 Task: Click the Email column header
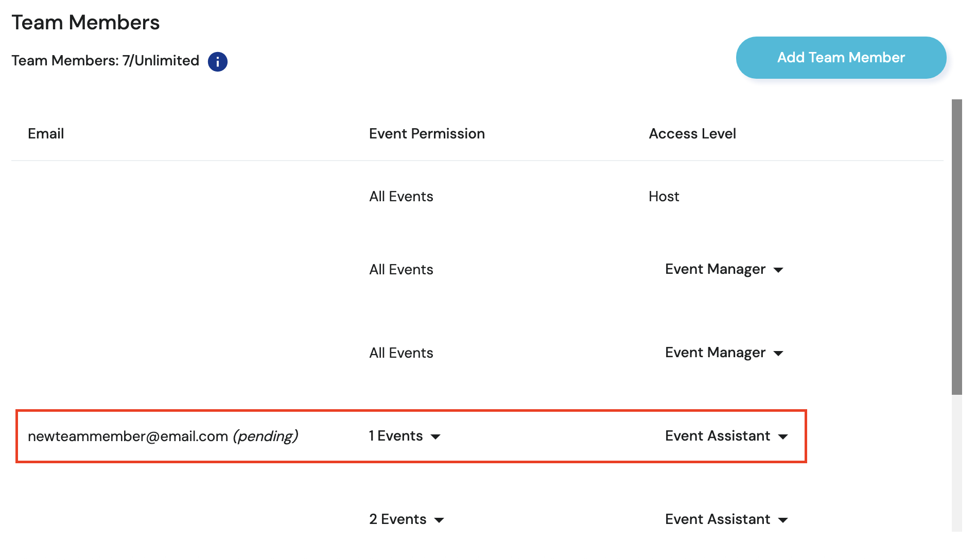[46, 134]
